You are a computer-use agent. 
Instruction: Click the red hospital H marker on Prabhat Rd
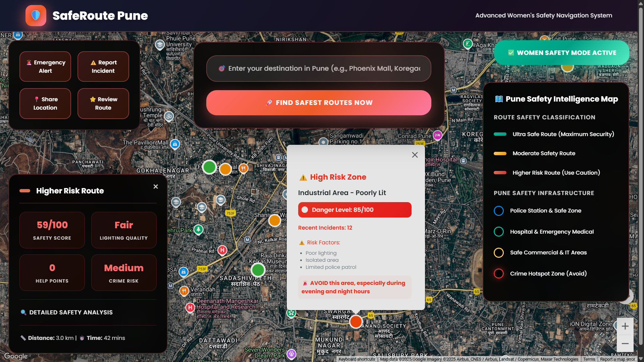pyautogui.click(x=222, y=250)
